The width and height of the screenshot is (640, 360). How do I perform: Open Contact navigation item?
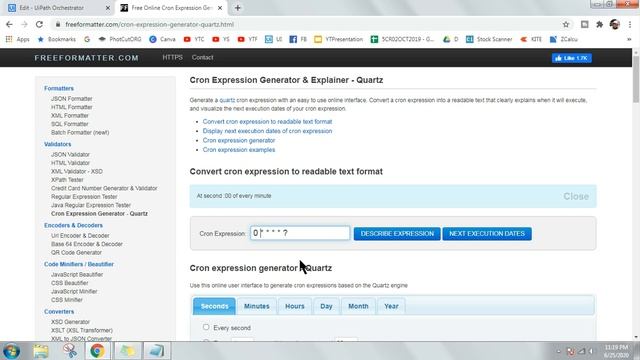202,58
